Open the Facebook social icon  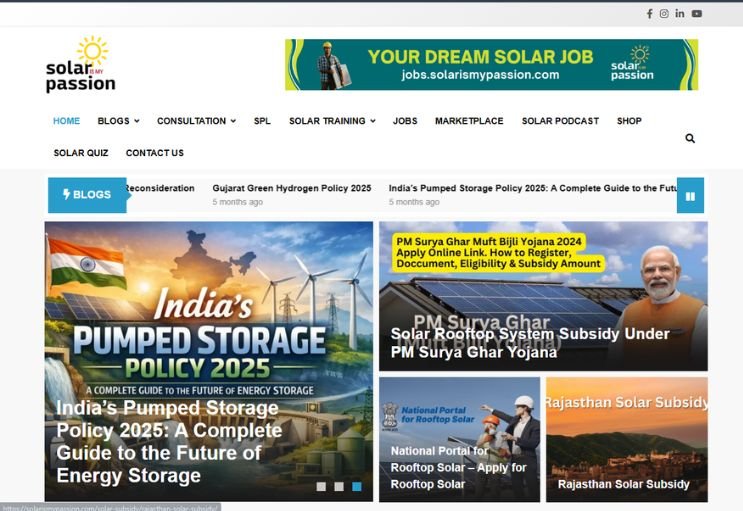tap(650, 14)
